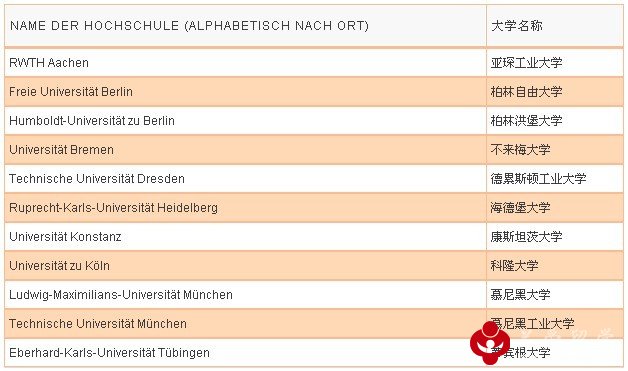Click the 海德堡大学 cell
The width and height of the screenshot is (628, 371).
[555, 208]
